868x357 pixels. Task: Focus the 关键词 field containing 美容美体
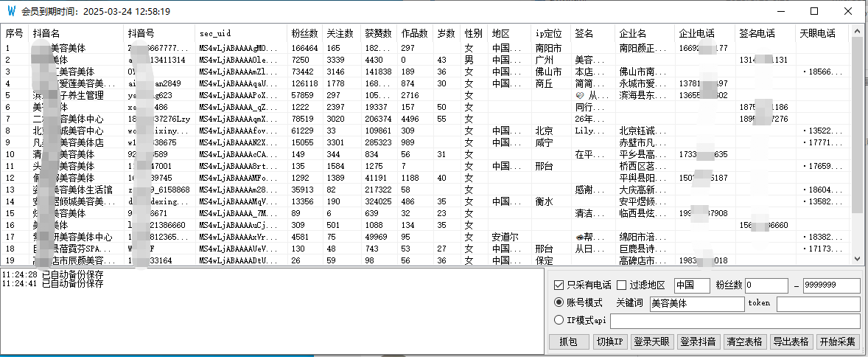pyautogui.click(x=697, y=303)
